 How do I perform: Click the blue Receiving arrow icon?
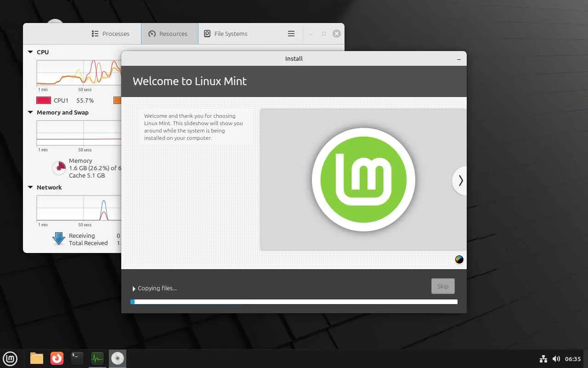coord(58,239)
